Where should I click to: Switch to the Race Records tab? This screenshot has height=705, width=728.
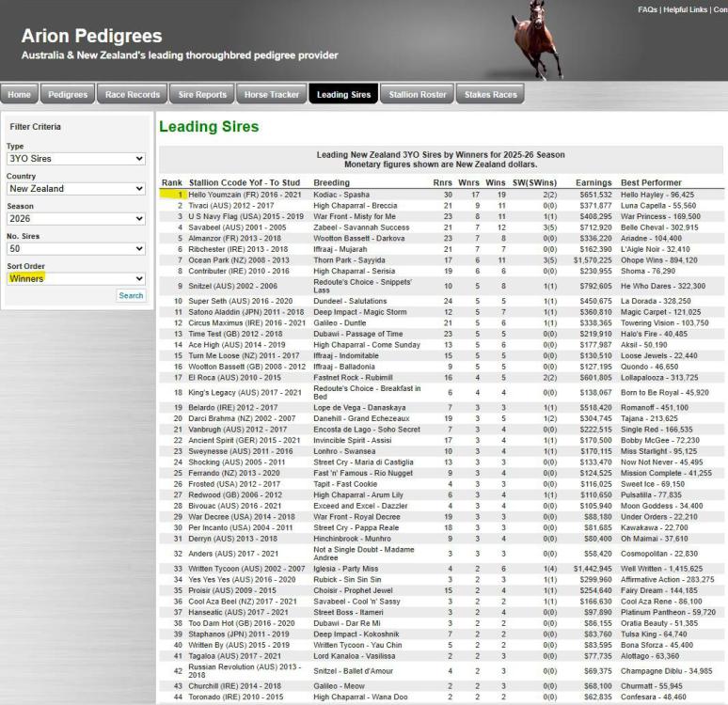coord(133,94)
